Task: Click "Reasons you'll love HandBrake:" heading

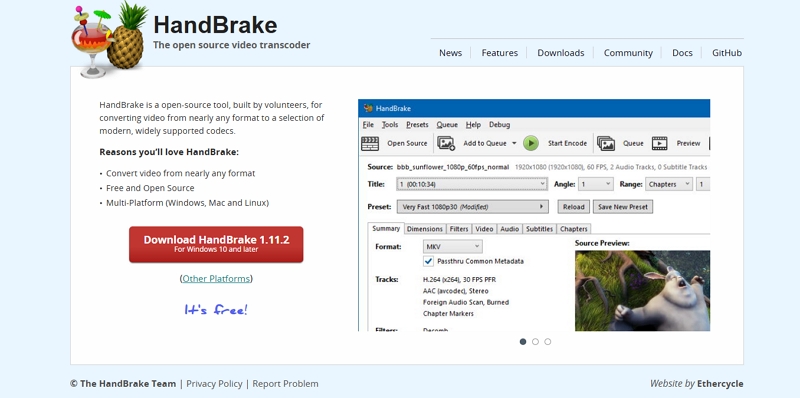Action: pos(169,152)
